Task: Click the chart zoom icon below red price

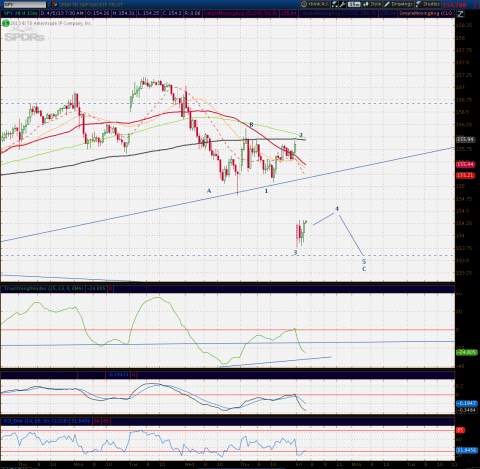Action: (460, 14)
